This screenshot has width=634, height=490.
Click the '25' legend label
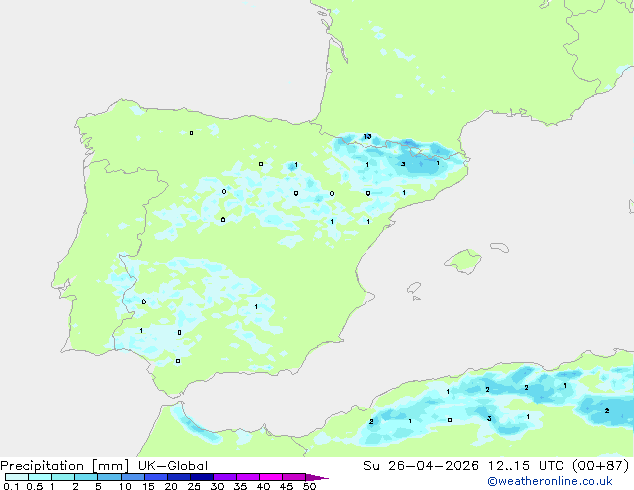point(194,486)
